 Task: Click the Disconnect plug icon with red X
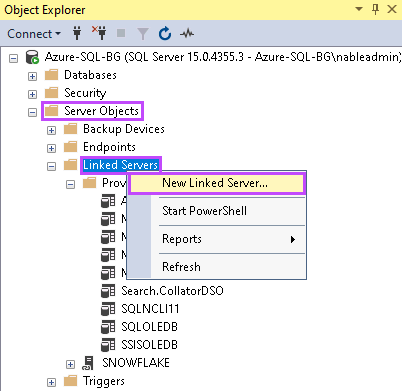99,33
